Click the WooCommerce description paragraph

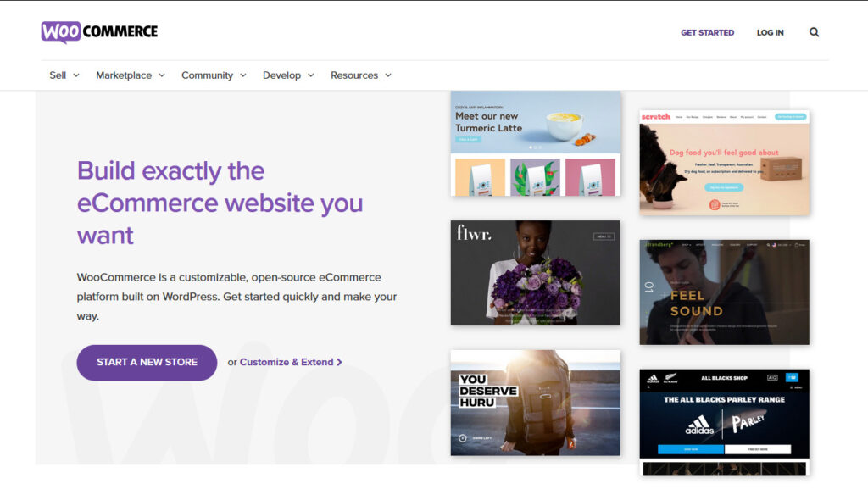click(237, 297)
